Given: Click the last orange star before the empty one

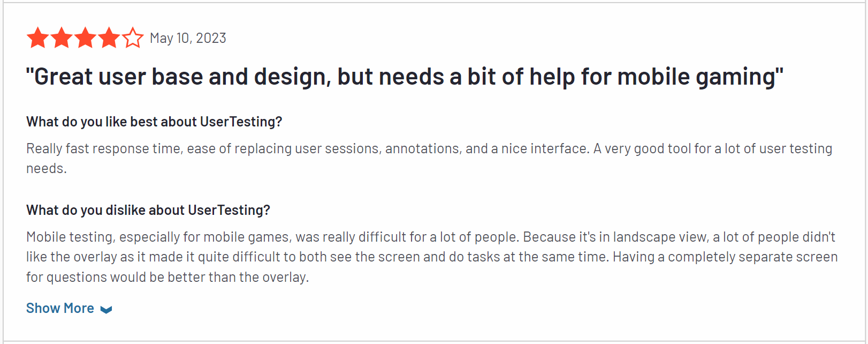Looking at the screenshot, I should [108, 38].
